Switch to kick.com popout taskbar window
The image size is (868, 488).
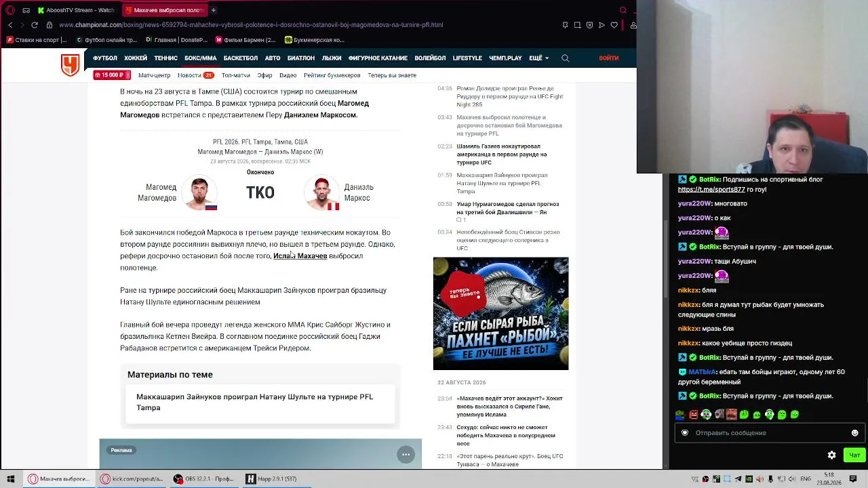(x=132, y=479)
